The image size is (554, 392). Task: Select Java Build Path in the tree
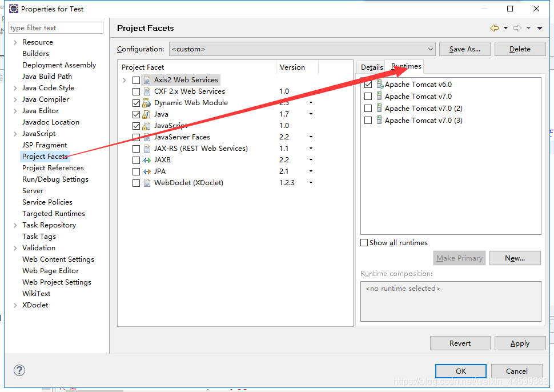tap(47, 77)
